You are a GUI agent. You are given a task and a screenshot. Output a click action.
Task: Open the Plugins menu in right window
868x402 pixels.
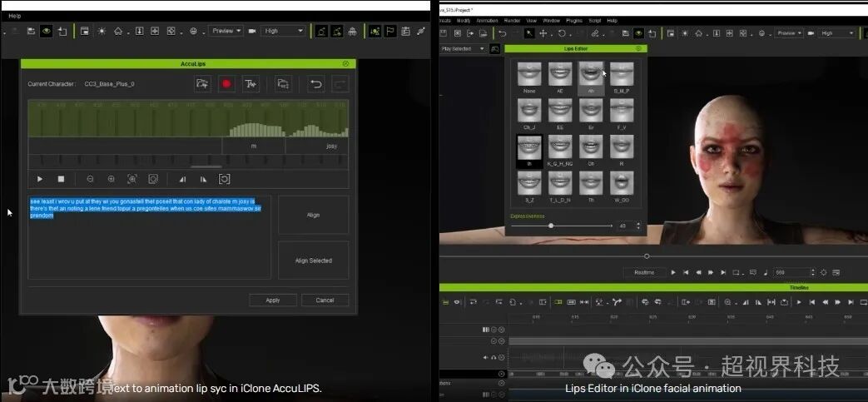tap(574, 21)
